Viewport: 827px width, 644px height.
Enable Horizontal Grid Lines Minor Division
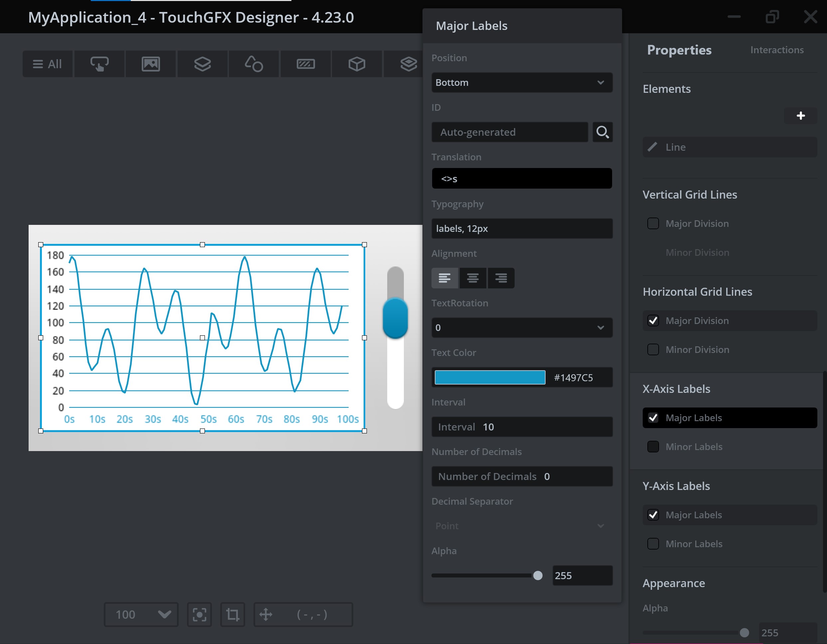coord(653,350)
